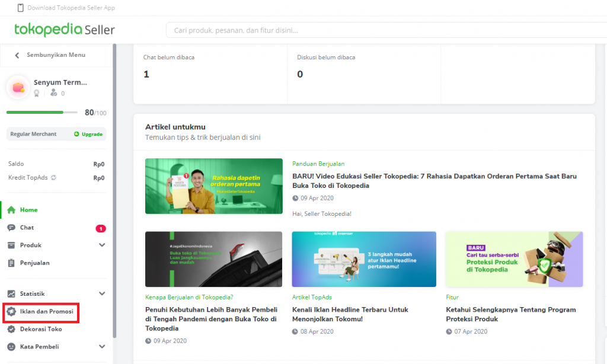Image resolution: width=607 pixels, height=364 pixels.
Task: Click the search field for products and orders
Action: (385, 30)
